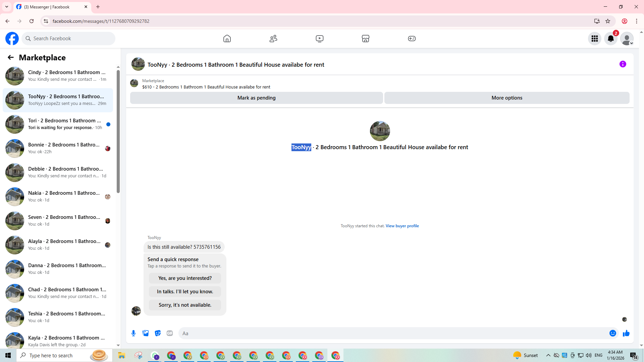
Task: Open Facebook notifications bell
Action: pos(610,39)
